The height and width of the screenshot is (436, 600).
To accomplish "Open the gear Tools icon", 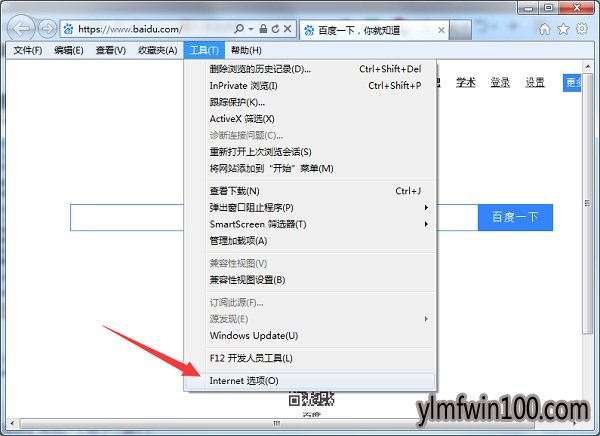I will click(x=582, y=29).
